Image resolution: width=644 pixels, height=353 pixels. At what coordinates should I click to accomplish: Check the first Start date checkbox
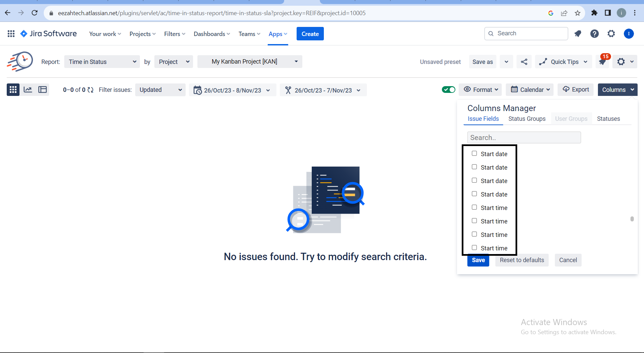(x=475, y=153)
